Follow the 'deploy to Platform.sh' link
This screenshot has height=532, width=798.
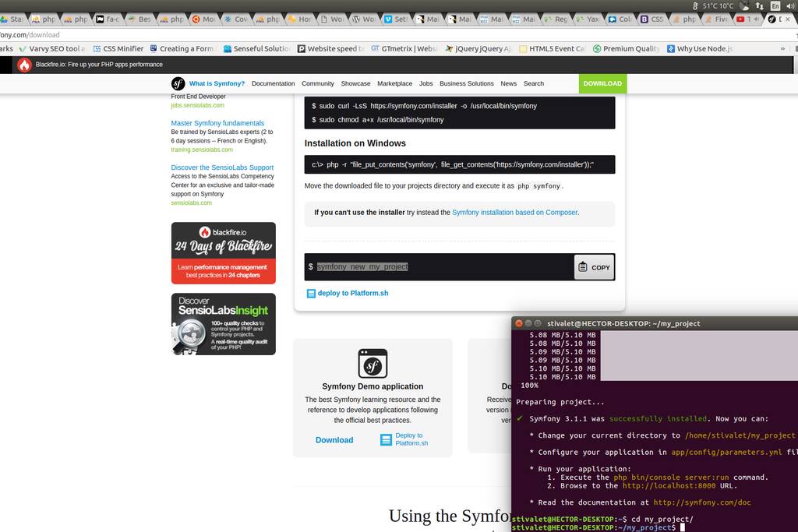353,294
